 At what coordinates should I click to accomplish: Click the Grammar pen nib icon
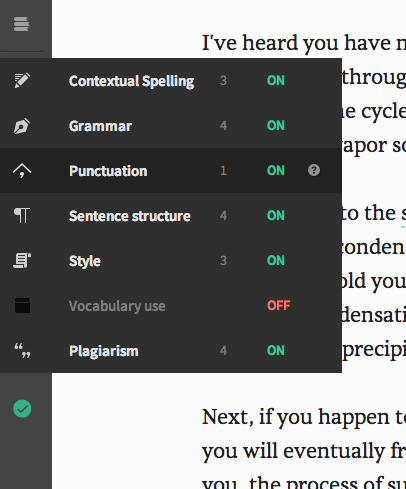22,126
